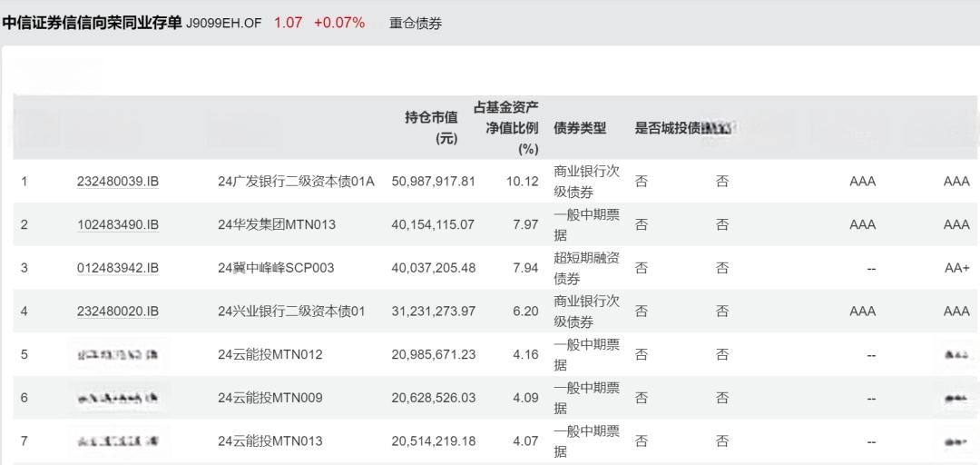This screenshot has height=465, width=980.
Task: Click the 是否城投债 column header
Action: click(668, 128)
